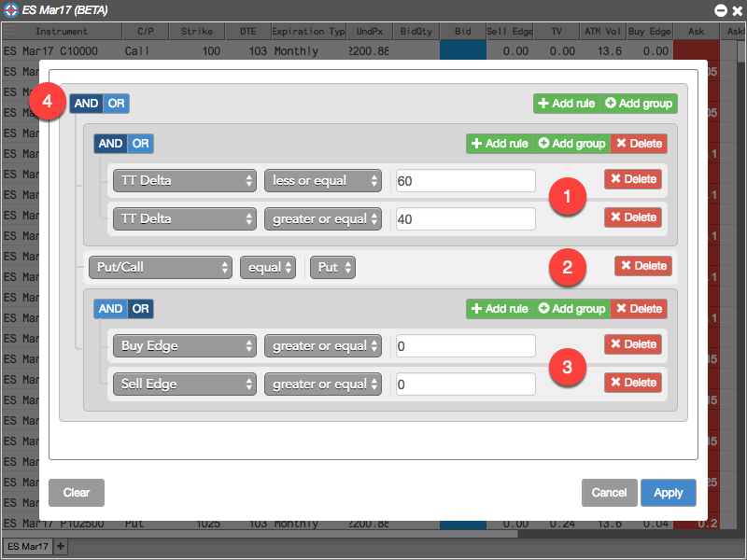Screen dimensions: 747x560
Task: Add a new tab with plus icon
Action: [61, 546]
